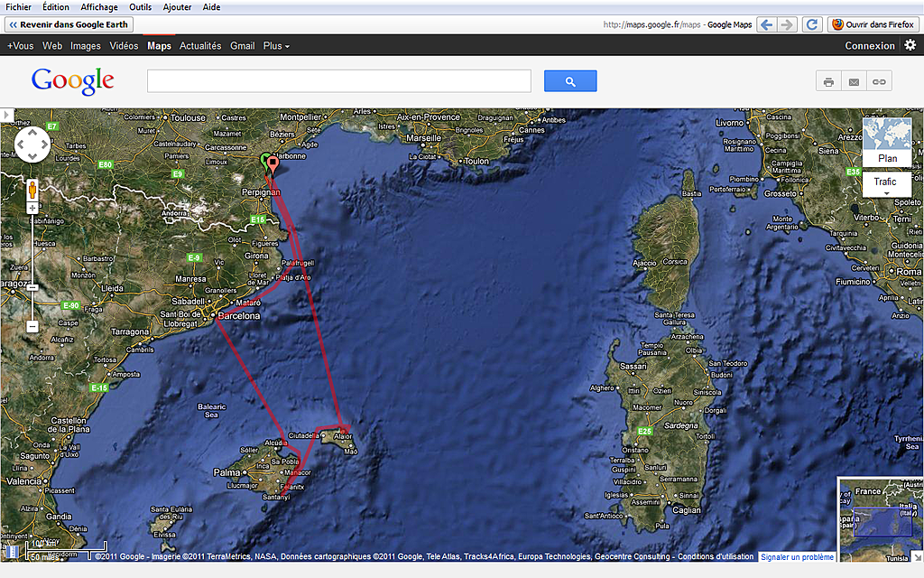Open the Images link
Viewport: 924px width, 578px height.
[x=86, y=45]
